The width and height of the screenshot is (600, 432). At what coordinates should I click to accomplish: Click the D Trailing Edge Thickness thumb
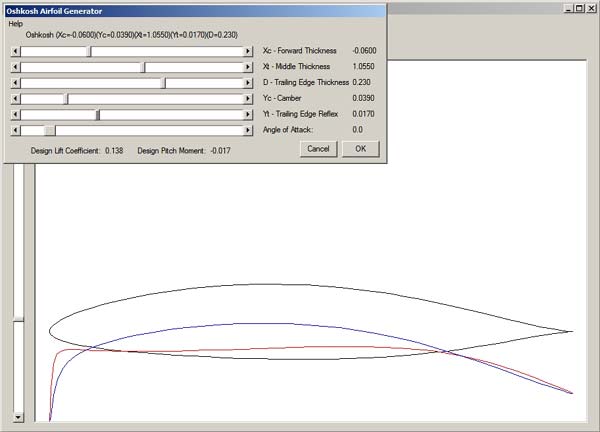point(163,83)
